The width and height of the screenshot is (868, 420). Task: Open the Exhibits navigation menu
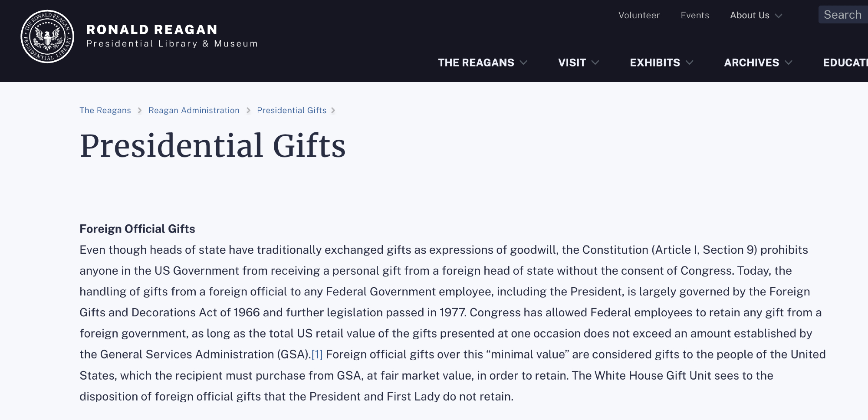[655, 62]
